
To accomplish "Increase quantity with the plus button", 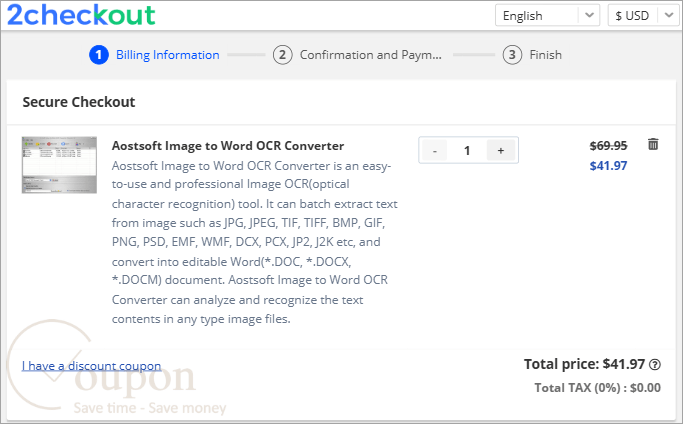I will (501, 150).
